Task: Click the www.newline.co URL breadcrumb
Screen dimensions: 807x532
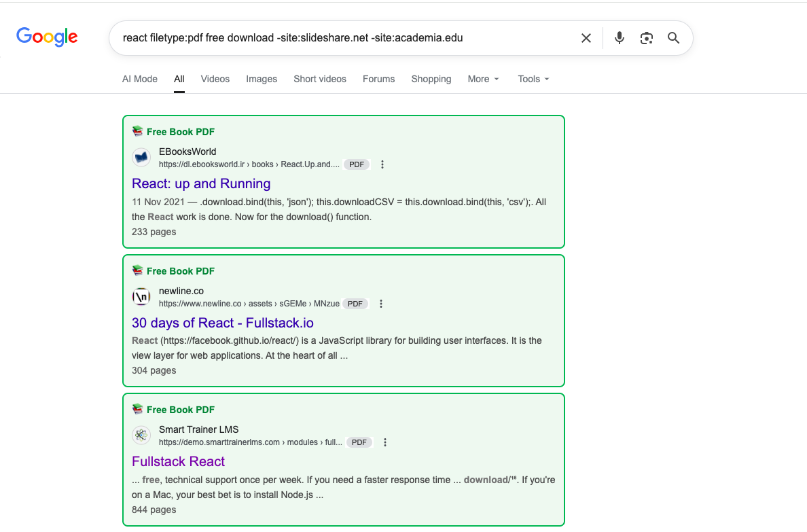Action: coord(249,304)
